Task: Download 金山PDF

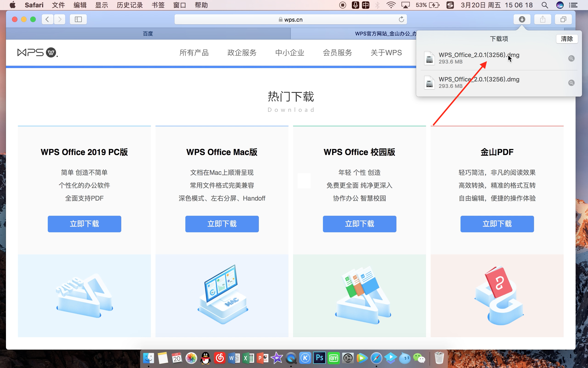Action: tap(497, 224)
